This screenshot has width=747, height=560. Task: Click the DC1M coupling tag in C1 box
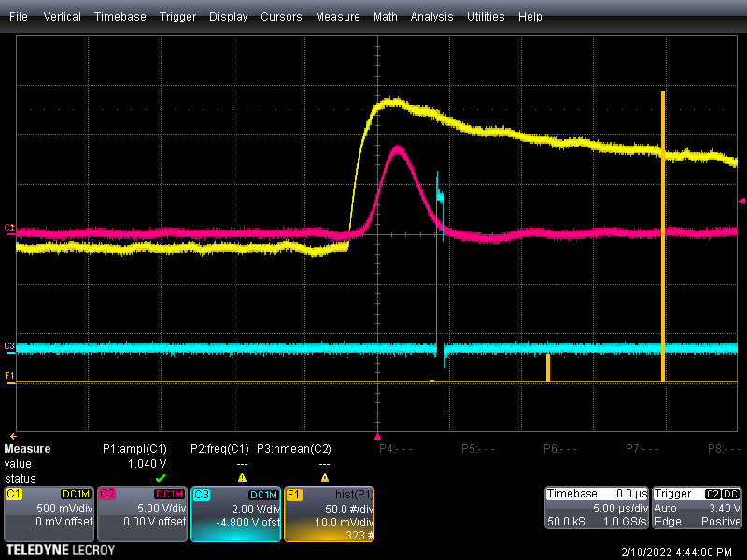click(77, 494)
